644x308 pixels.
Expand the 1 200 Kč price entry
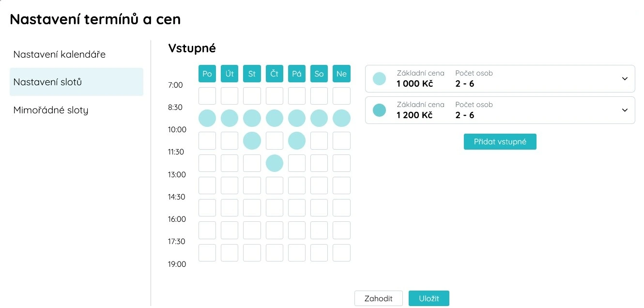pyautogui.click(x=625, y=110)
